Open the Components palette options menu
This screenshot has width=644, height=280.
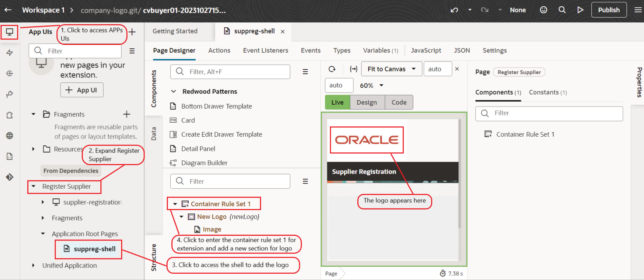pyautogui.click(x=305, y=72)
